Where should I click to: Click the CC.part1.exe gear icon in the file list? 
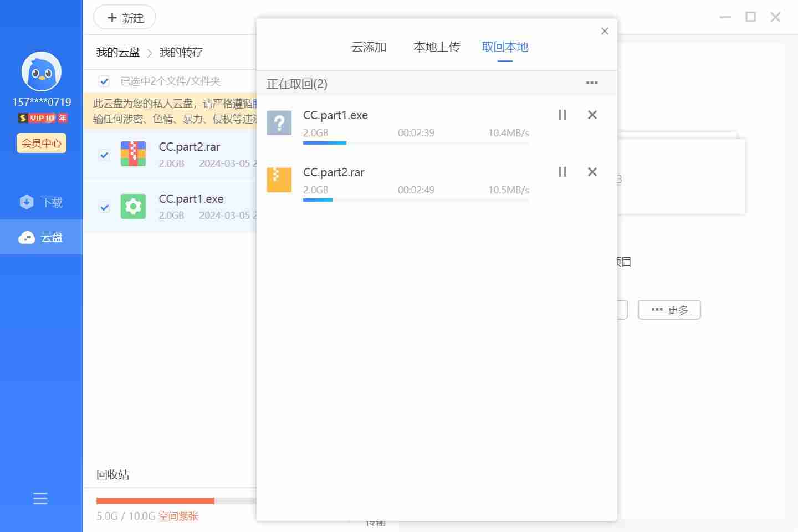[x=133, y=206]
